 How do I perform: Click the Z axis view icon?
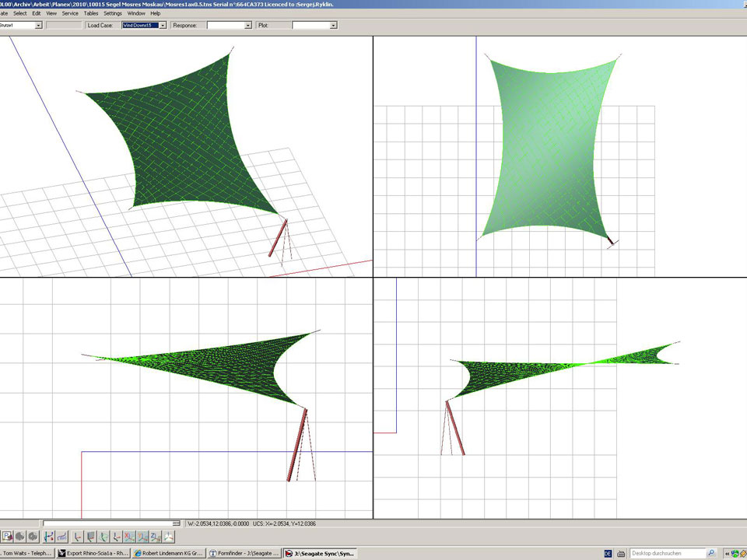[x=156, y=537]
